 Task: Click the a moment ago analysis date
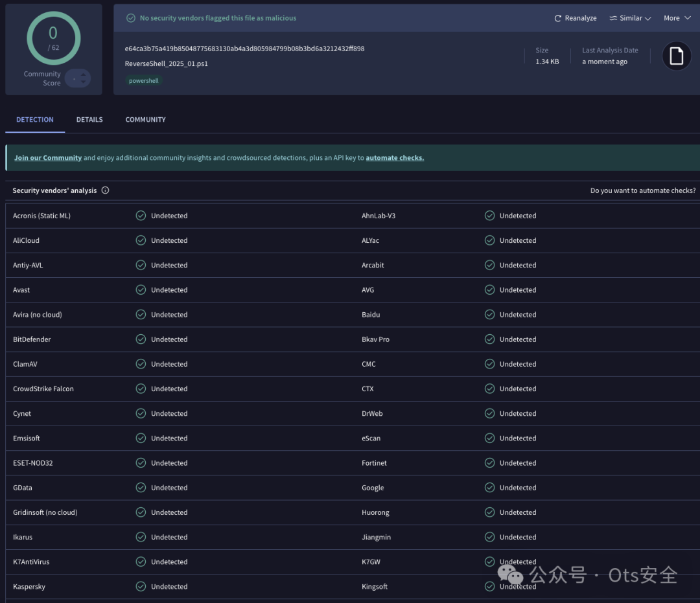(605, 62)
